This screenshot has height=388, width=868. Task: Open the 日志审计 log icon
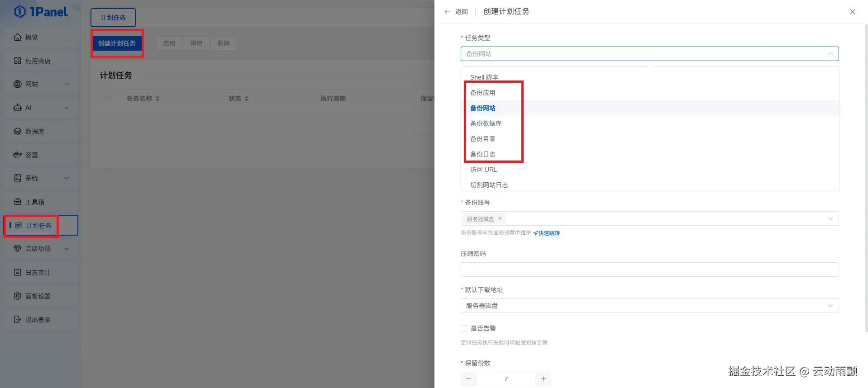(x=18, y=272)
